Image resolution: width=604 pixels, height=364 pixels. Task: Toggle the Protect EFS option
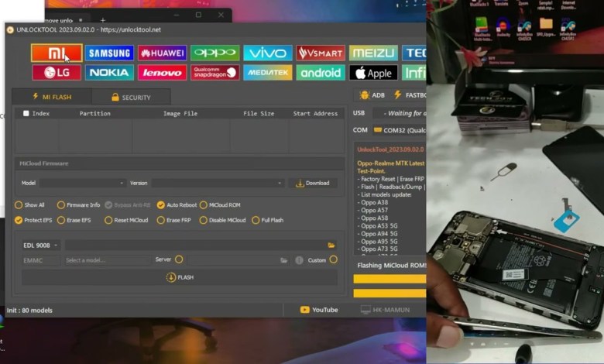click(19, 220)
